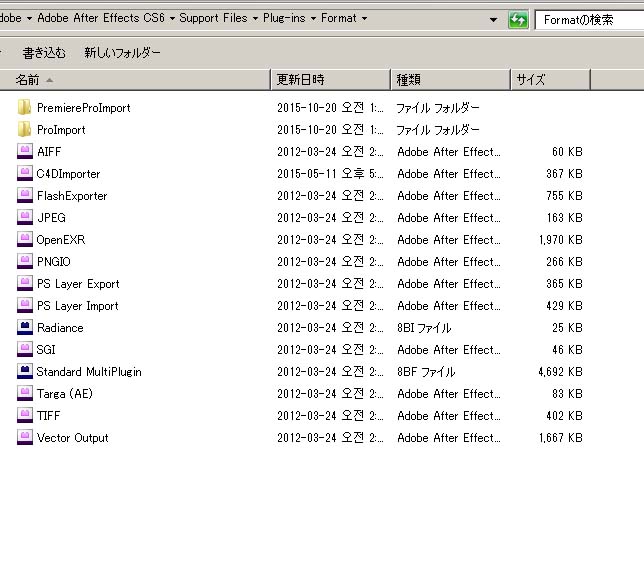Viewport: 644px width, 586px height.
Task: Click the PS Layer Export file name
Action: (78, 284)
